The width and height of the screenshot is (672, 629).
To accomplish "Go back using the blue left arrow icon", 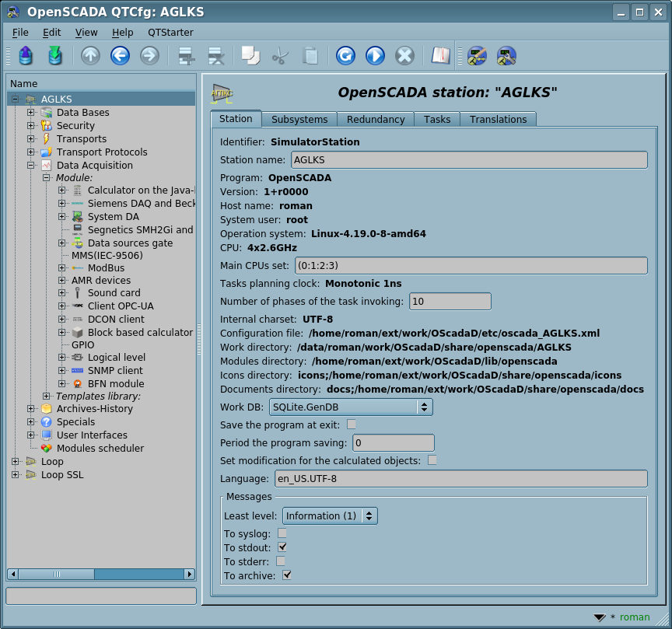I will pyautogui.click(x=120, y=56).
